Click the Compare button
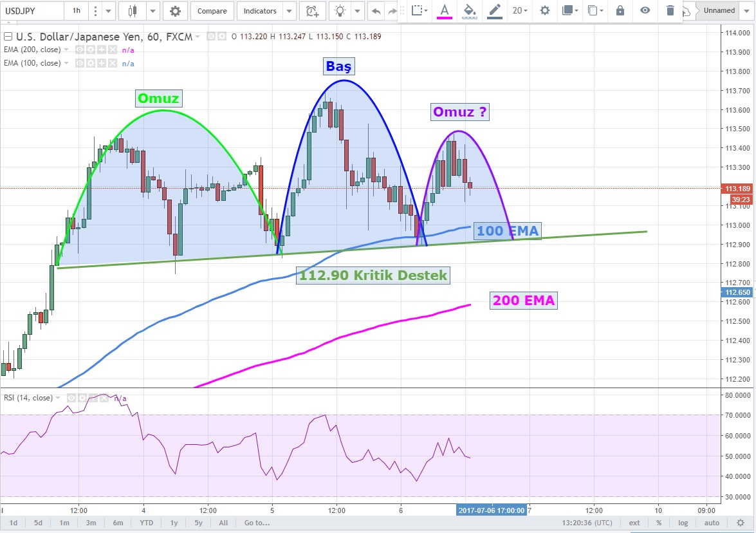This screenshot has width=756, height=533. (x=212, y=11)
